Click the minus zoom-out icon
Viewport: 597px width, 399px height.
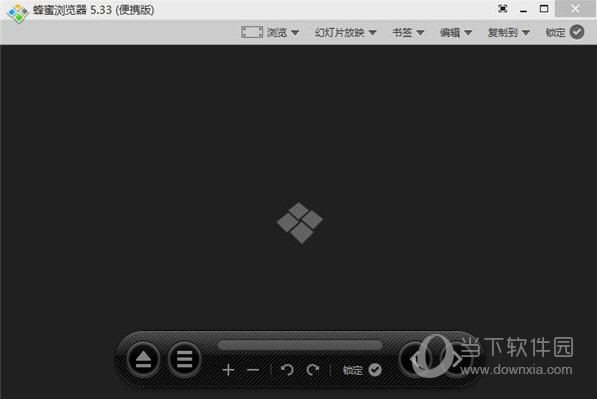point(253,370)
